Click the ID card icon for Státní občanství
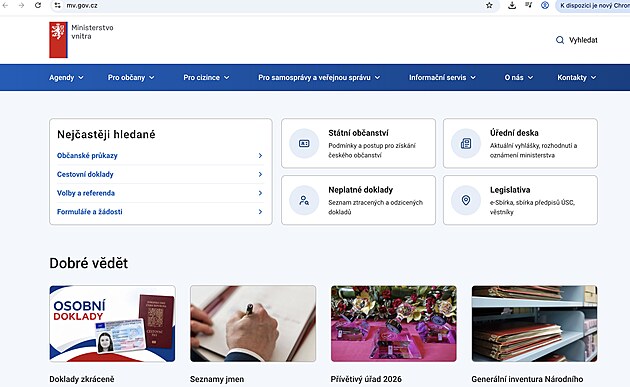 point(304,143)
